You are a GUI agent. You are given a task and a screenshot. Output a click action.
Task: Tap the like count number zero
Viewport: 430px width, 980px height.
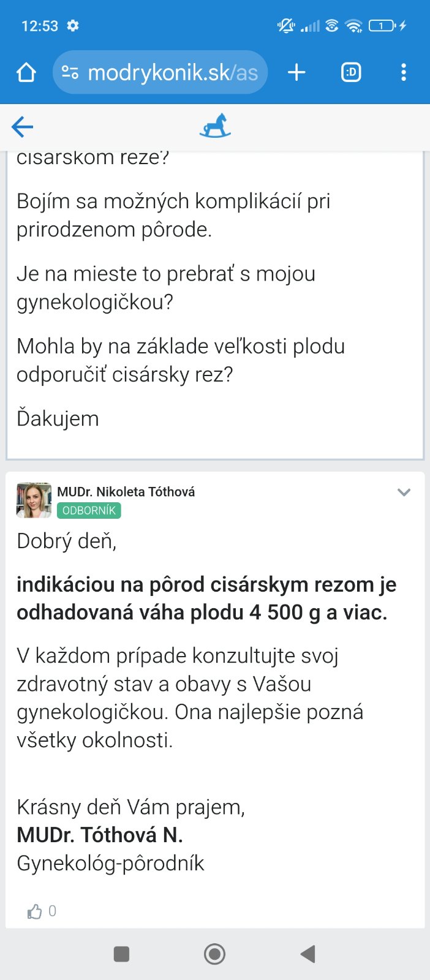53,911
